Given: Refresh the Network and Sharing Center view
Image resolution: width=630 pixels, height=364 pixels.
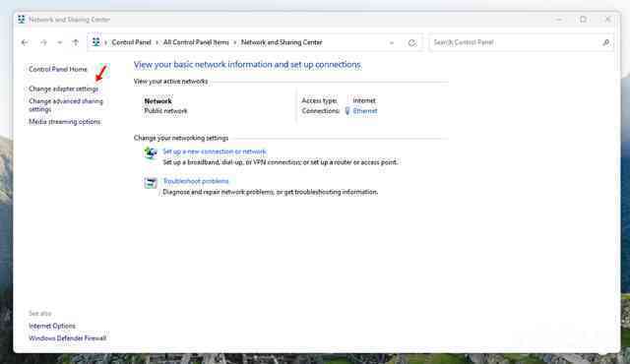Looking at the screenshot, I should 411,42.
